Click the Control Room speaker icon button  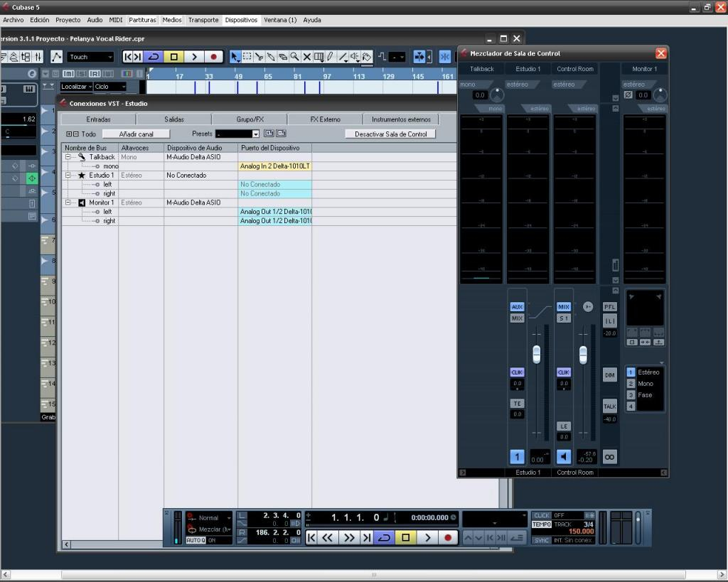click(x=564, y=457)
